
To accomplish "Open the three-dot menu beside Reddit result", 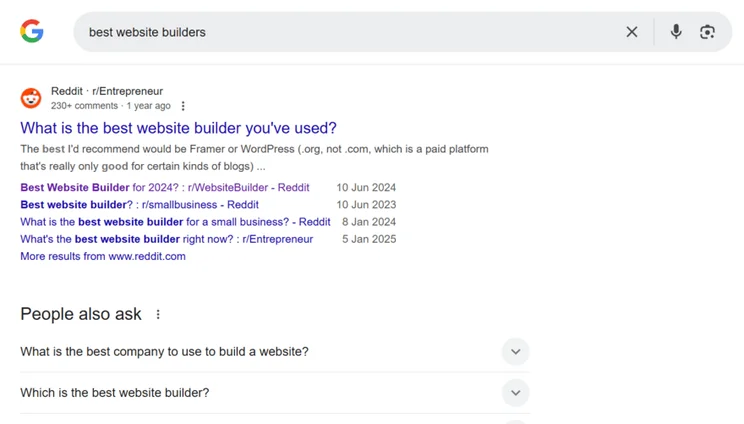I will point(183,106).
